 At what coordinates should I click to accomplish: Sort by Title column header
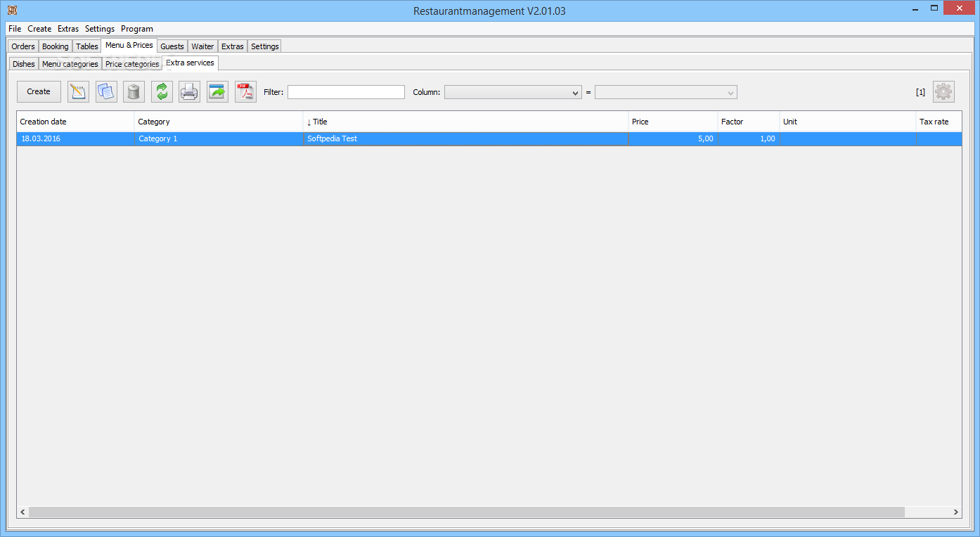point(466,122)
